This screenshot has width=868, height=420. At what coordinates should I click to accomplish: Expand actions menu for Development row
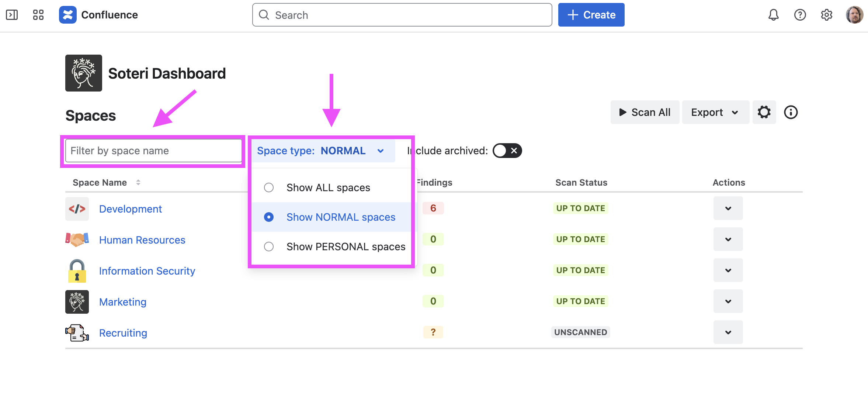[x=728, y=208]
